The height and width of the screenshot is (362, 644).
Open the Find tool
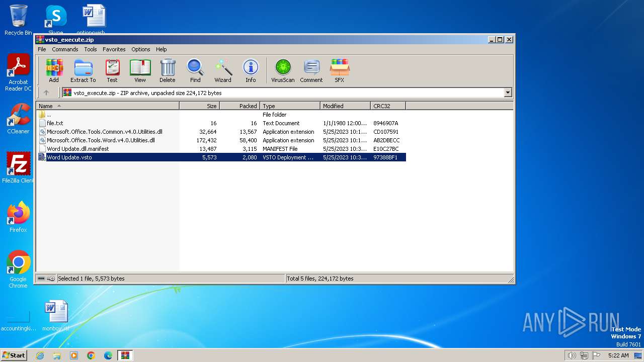(195, 70)
